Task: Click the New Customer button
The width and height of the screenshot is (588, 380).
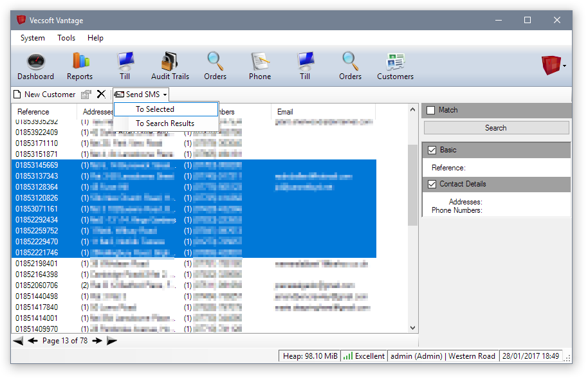Action: (44, 95)
